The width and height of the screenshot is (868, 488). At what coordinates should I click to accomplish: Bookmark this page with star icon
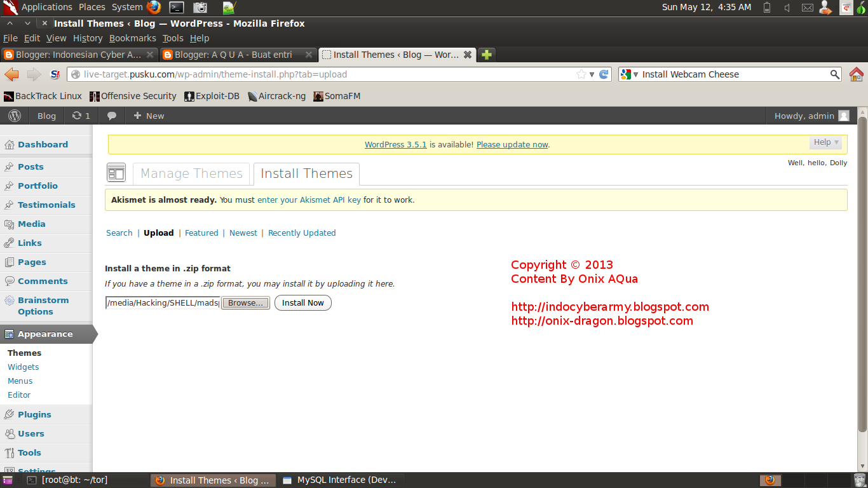[581, 74]
